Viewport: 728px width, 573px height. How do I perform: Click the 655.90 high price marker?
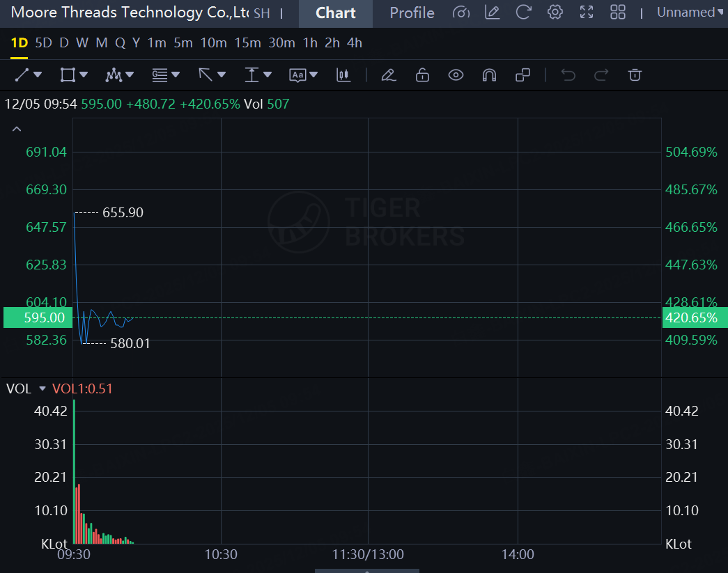pos(123,212)
